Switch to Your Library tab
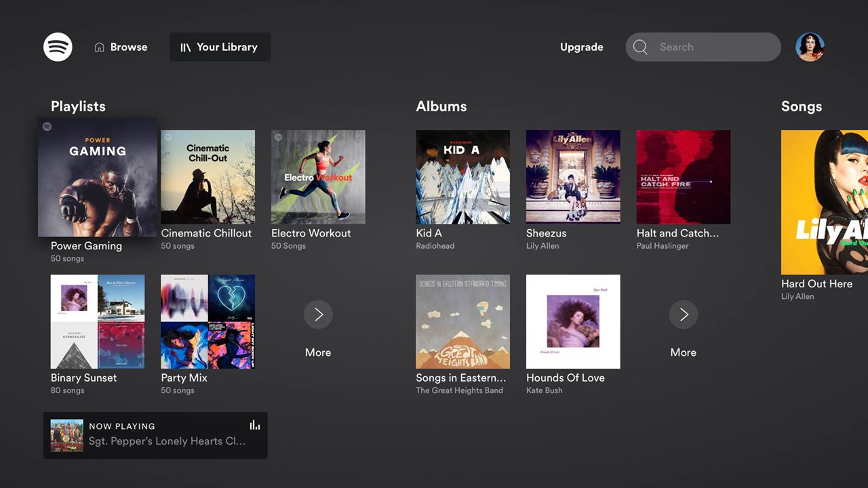The width and height of the screenshot is (868, 488). 220,47
